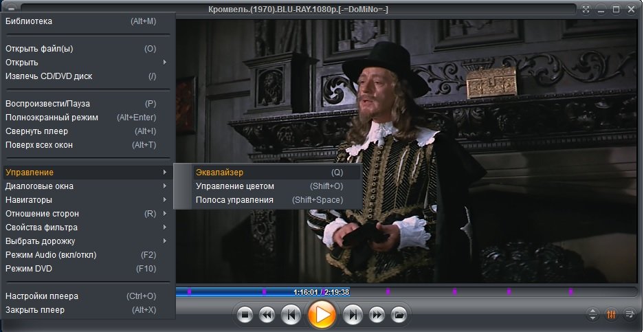Skip to next track button
644x332 pixels.
point(353,316)
